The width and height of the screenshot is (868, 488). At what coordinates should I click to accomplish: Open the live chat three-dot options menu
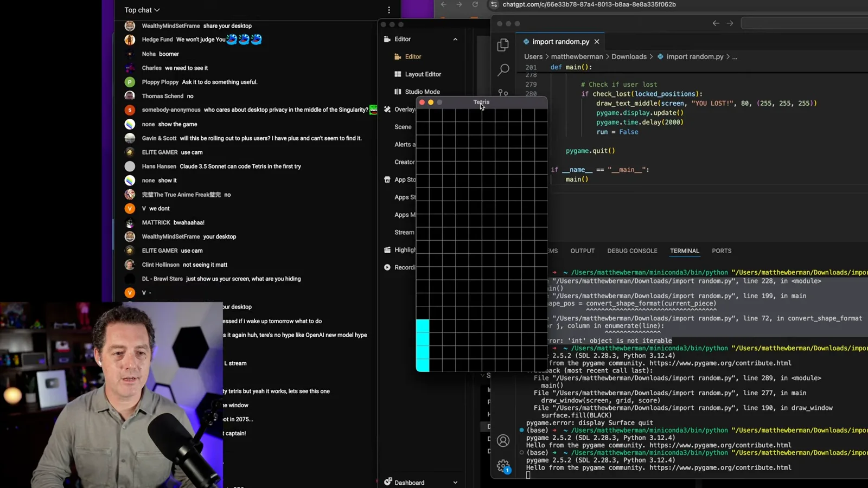pos(389,10)
